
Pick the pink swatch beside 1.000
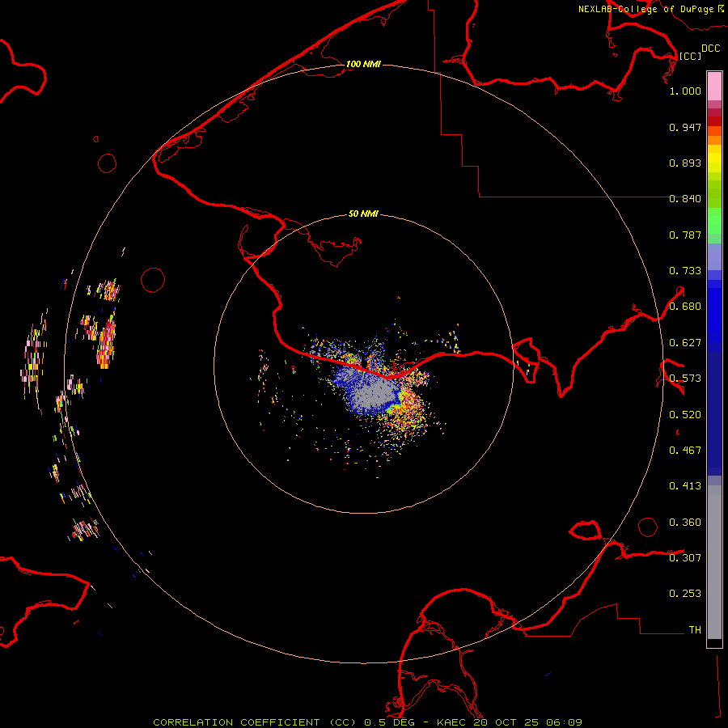click(x=714, y=87)
